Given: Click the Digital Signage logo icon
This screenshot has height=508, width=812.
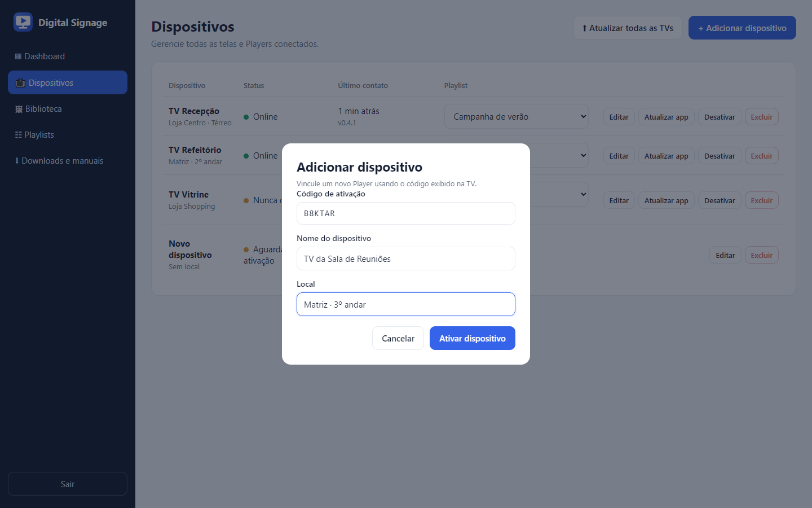Looking at the screenshot, I should [x=23, y=22].
